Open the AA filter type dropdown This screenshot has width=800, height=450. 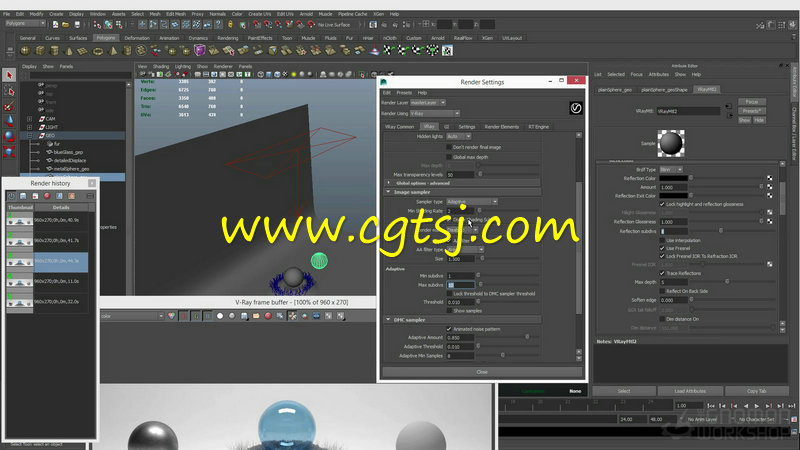(x=465, y=249)
